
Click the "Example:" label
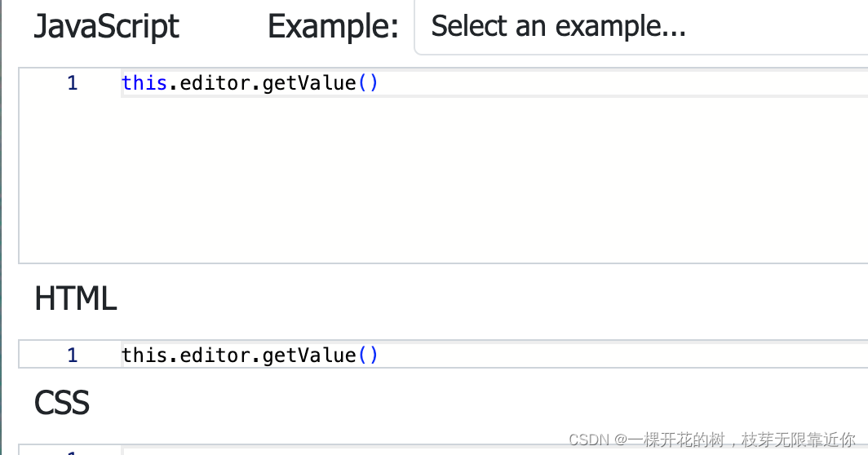pyautogui.click(x=333, y=27)
